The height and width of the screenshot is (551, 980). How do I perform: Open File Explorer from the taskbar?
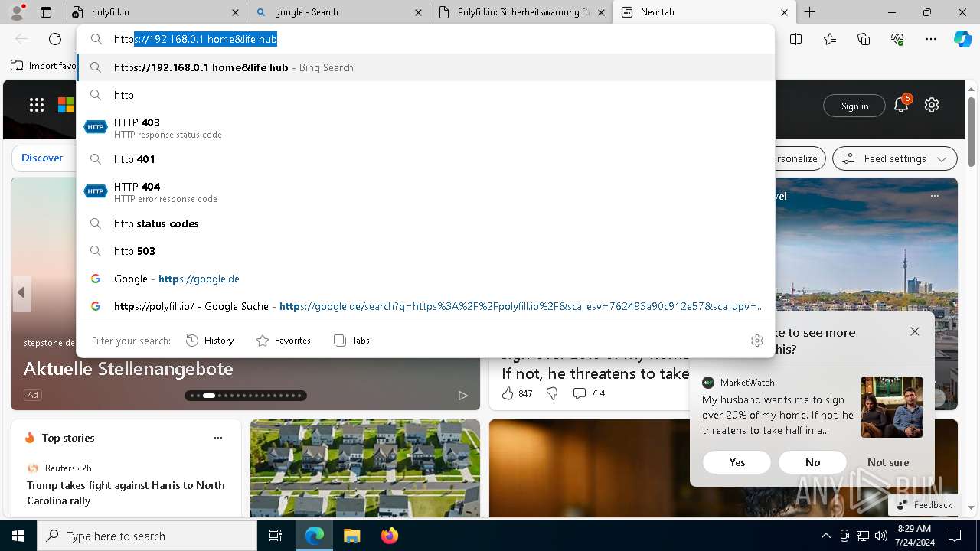click(351, 536)
